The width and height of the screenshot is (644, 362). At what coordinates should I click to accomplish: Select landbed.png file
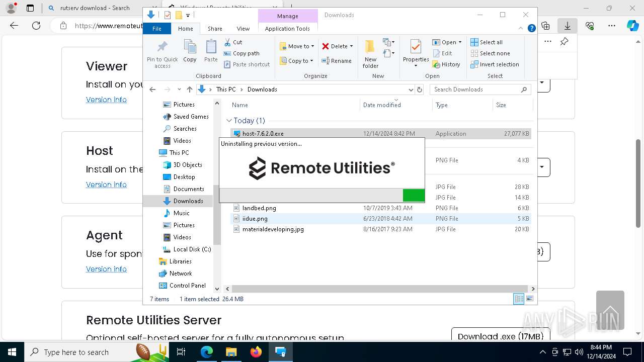380,208
